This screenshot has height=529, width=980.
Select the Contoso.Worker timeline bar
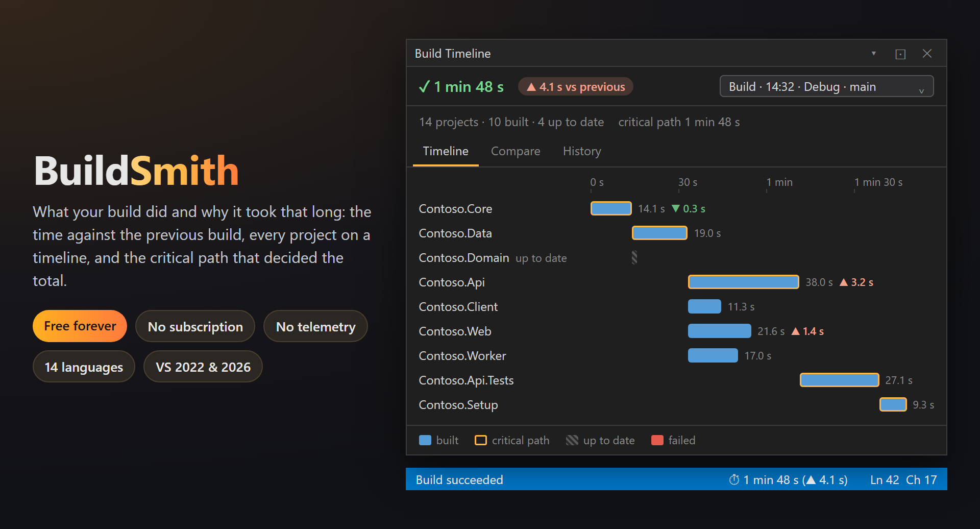(713, 355)
